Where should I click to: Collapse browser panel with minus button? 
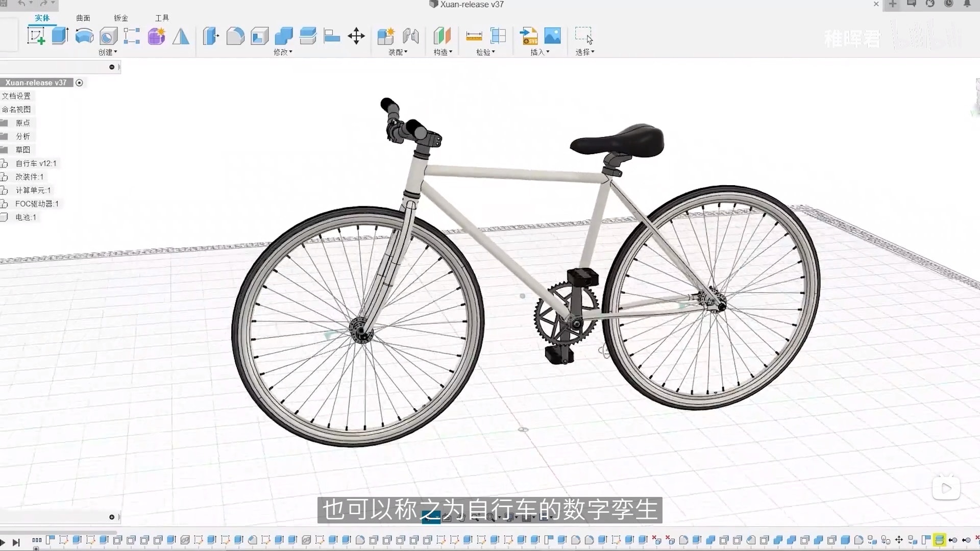click(112, 67)
